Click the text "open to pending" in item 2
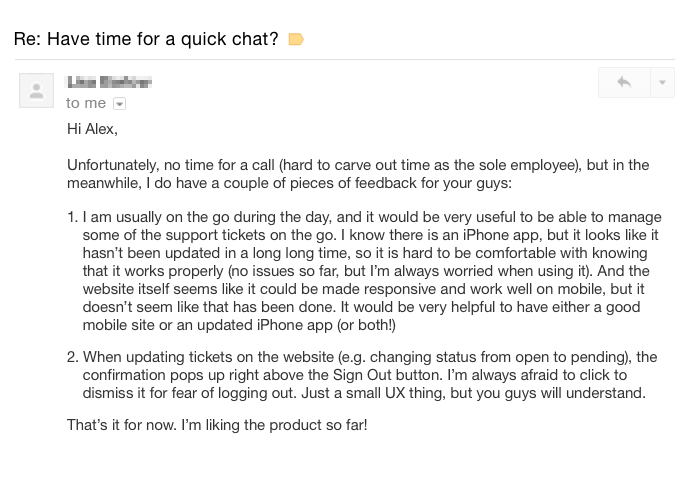Viewport: 690px width, 480px height. pos(564,357)
